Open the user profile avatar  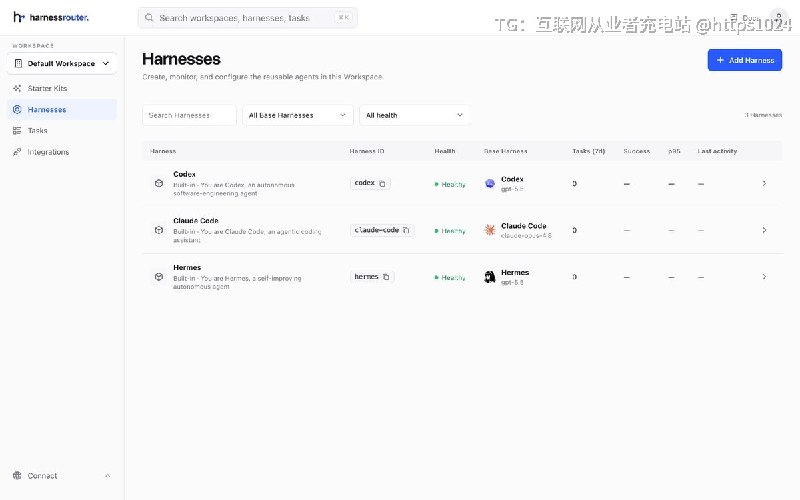pyautogui.click(x=779, y=17)
